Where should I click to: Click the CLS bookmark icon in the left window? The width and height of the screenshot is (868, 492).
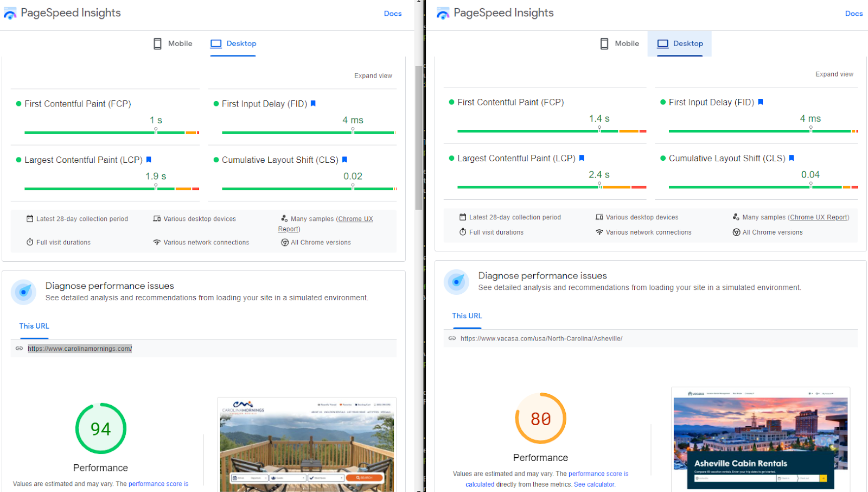pos(344,160)
